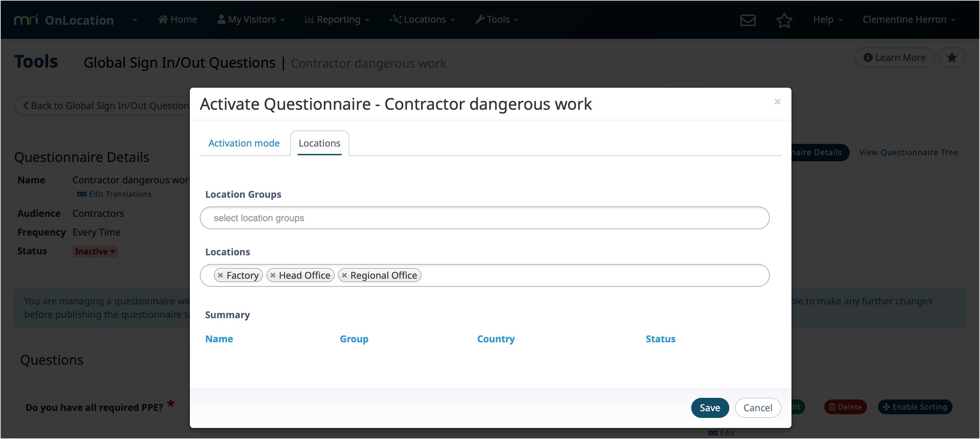Open the Inactive status dropdown
The height and width of the screenshot is (439, 980).
coord(95,251)
